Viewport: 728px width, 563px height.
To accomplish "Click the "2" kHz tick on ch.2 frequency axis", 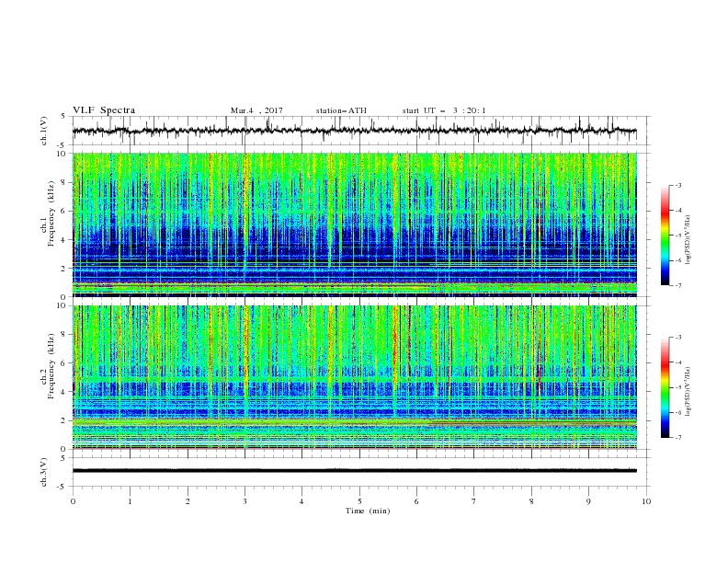I will click(64, 420).
